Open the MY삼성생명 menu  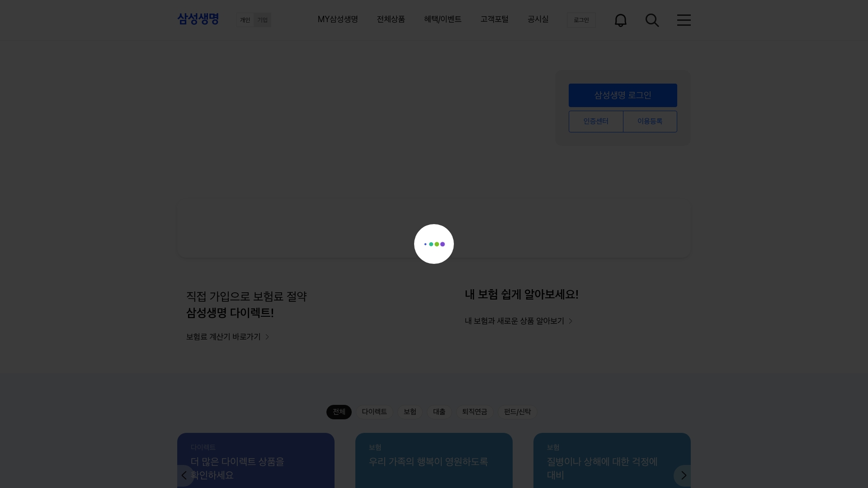coord(337,19)
